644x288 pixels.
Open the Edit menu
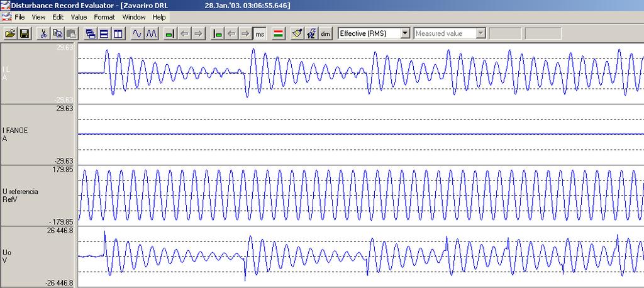58,17
